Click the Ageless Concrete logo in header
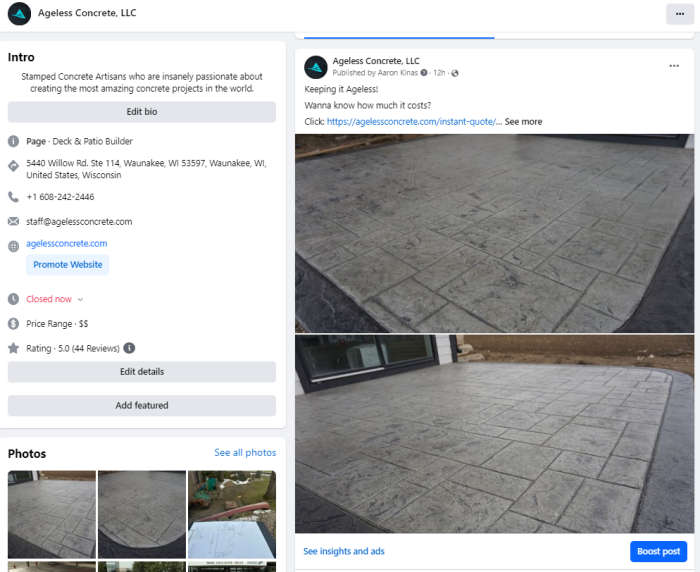This screenshot has height=572, width=700. click(x=19, y=13)
